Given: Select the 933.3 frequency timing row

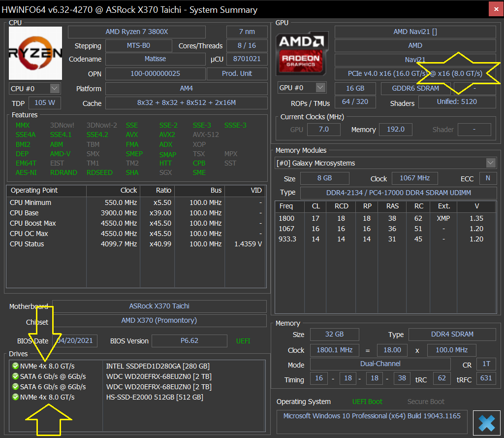Looking at the screenshot, I should (x=385, y=239).
